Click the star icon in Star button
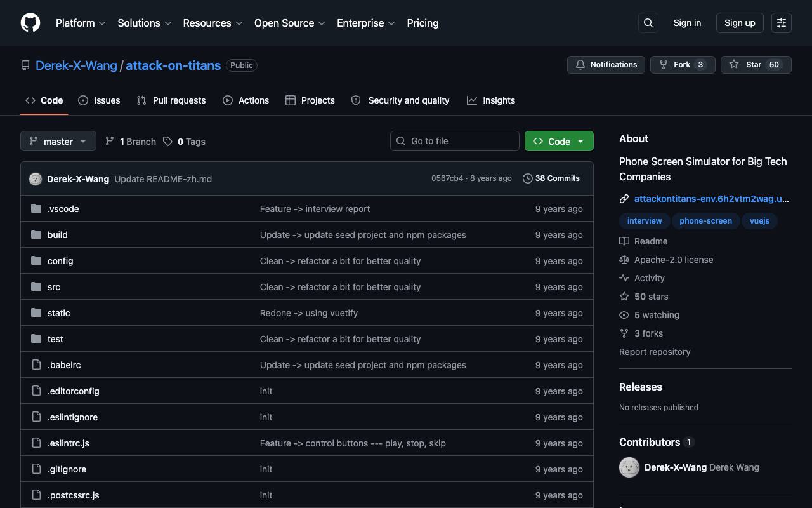The height and width of the screenshot is (508, 812). click(734, 65)
